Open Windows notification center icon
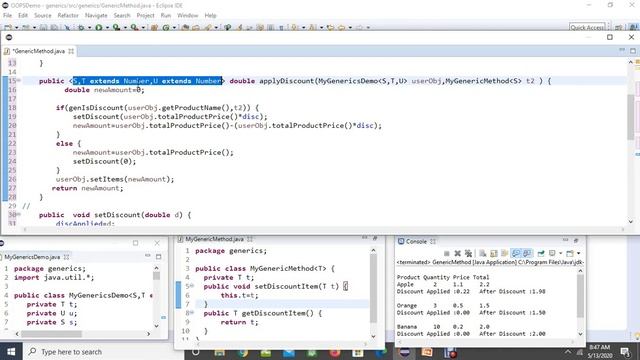The width and height of the screenshot is (640, 360). 626,352
